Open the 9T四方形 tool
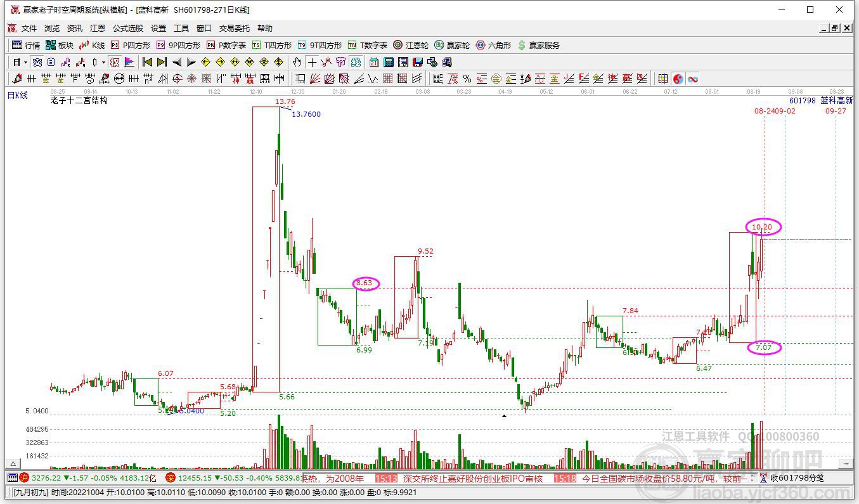 pyautogui.click(x=320, y=45)
